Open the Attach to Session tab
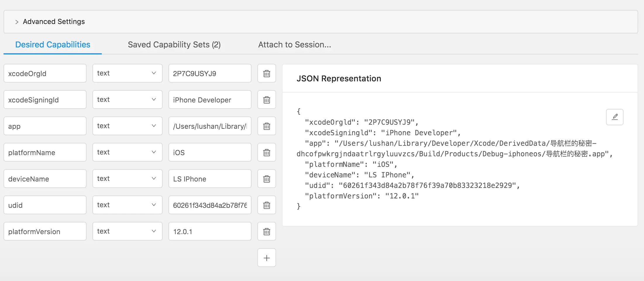Image resolution: width=644 pixels, height=281 pixels. (x=295, y=45)
